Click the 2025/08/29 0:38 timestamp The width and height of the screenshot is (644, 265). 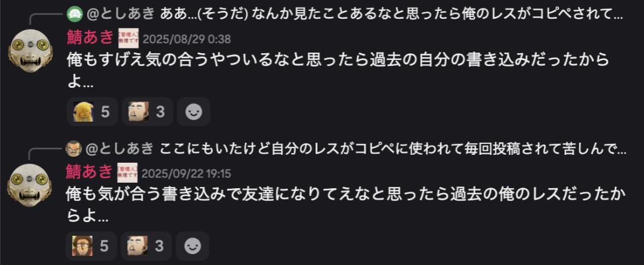click(x=186, y=39)
